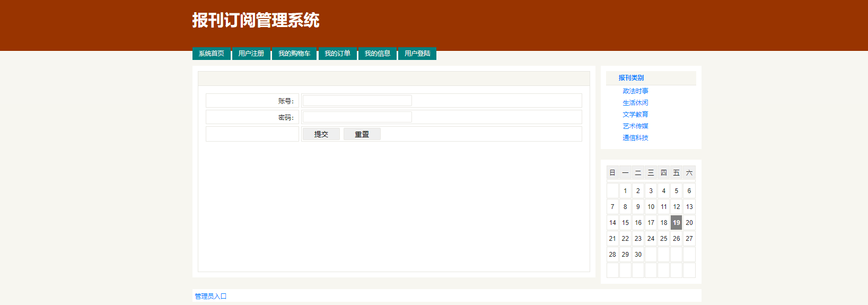Open 艺术传媒 category link
Image resolution: width=868 pixels, height=305 pixels.
635,126
